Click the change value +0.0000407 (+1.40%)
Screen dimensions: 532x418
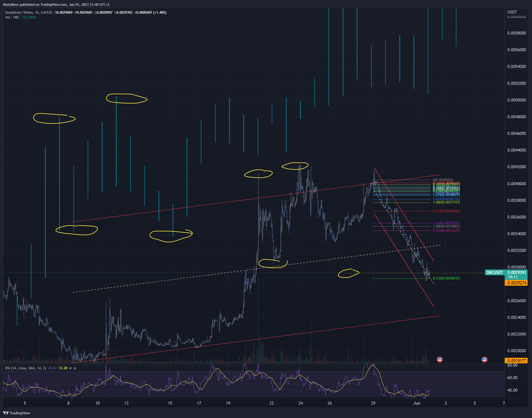(x=150, y=13)
